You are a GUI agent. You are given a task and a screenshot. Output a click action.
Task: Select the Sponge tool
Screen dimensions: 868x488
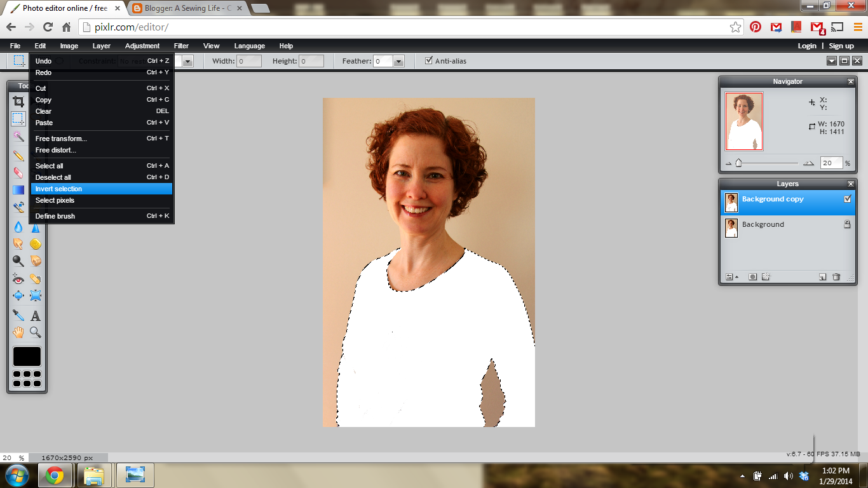36,243
